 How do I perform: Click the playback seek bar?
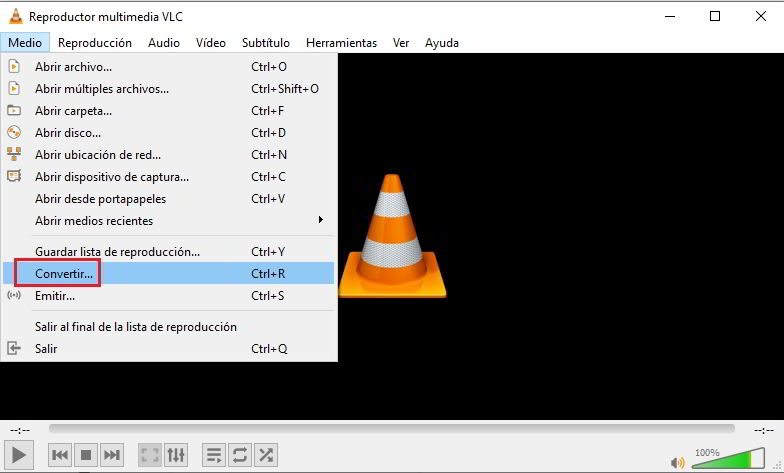pyautogui.click(x=391, y=429)
